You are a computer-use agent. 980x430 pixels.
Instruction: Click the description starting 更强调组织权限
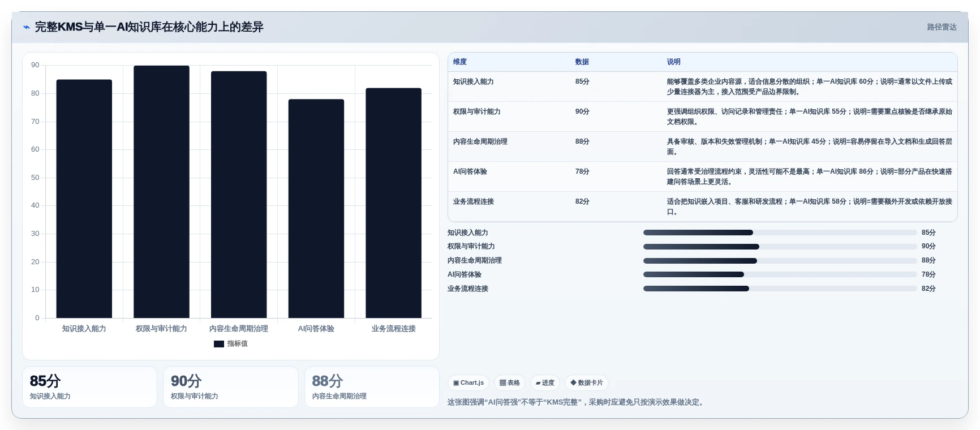tap(809, 117)
